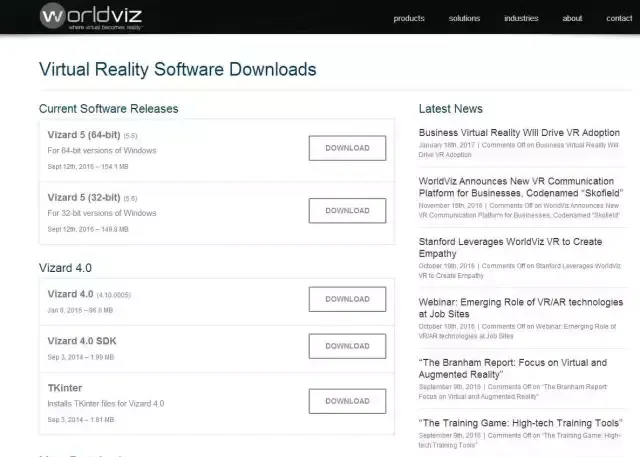Click 'Sep 3, 2014 – 1.99 MB' text

tap(81, 357)
